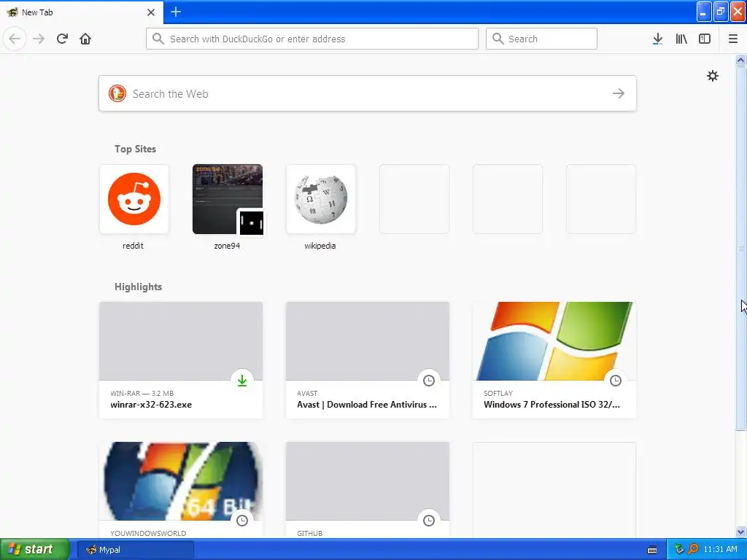
Task: Open the Downloads panel
Action: [657, 39]
